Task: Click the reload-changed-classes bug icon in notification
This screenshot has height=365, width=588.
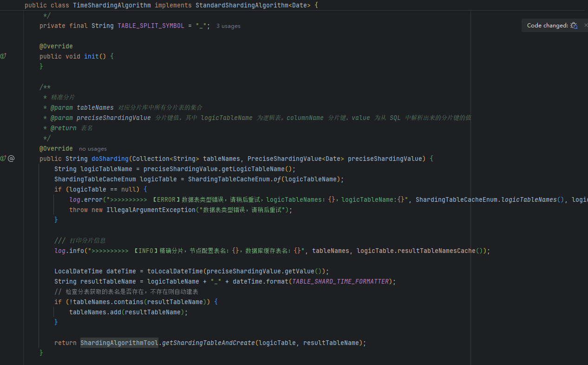Action: click(x=574, y=26)
